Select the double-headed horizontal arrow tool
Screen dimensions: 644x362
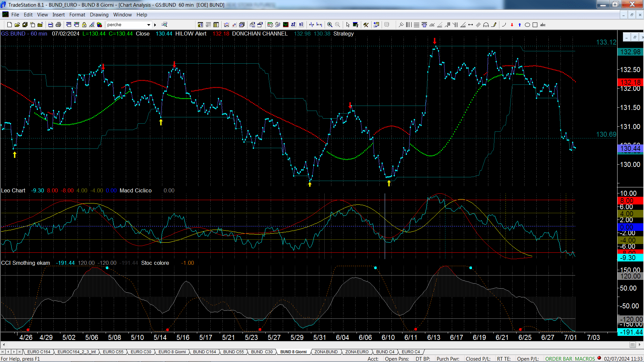(471, 25)
